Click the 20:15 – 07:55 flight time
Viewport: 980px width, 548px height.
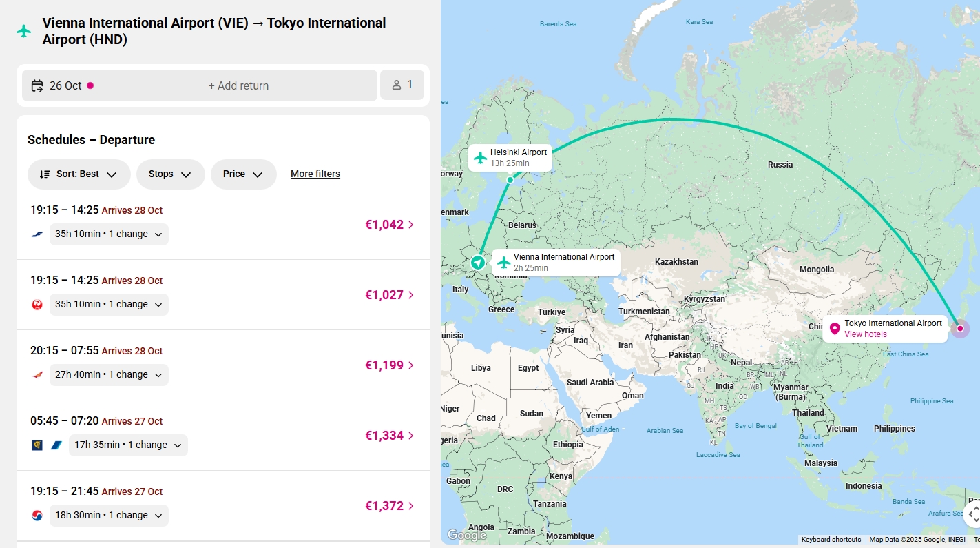click(65, 350)
